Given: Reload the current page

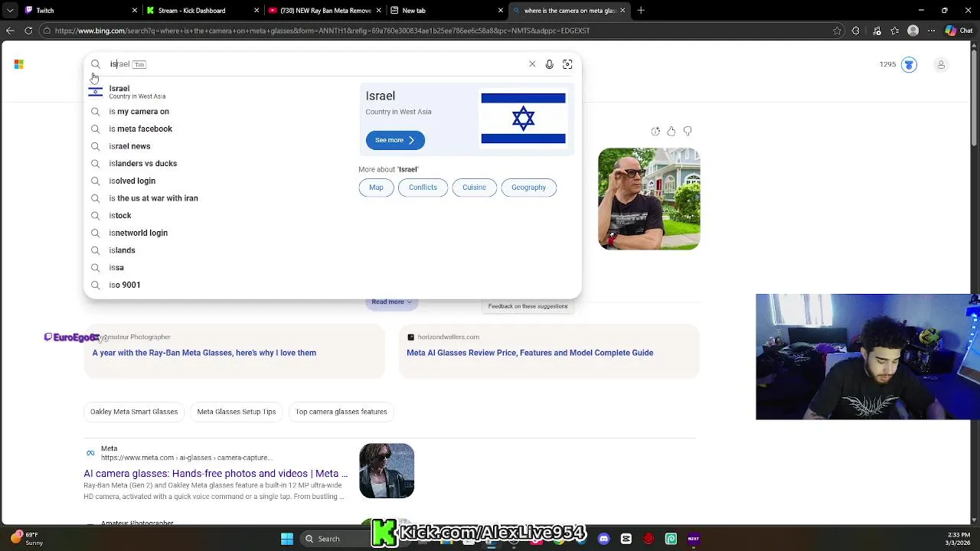Looking at the screenshot, I should click(28, 31).
